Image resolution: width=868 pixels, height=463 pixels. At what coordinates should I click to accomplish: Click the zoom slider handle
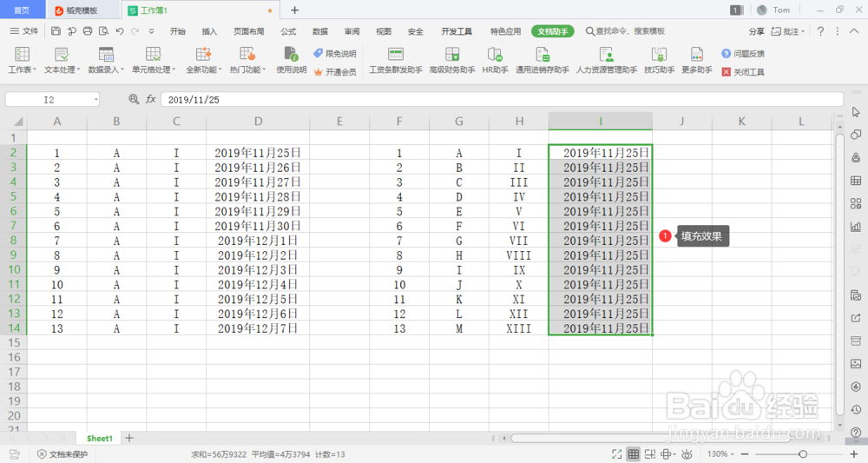803,454
